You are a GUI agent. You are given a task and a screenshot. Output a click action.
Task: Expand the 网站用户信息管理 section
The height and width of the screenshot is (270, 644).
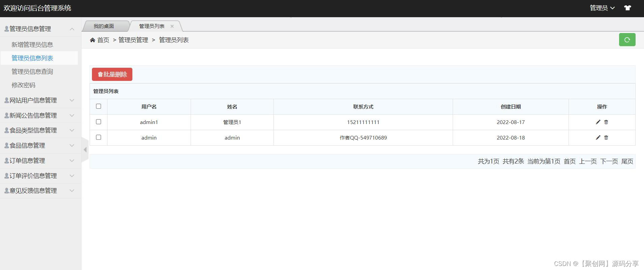(40, 100)
